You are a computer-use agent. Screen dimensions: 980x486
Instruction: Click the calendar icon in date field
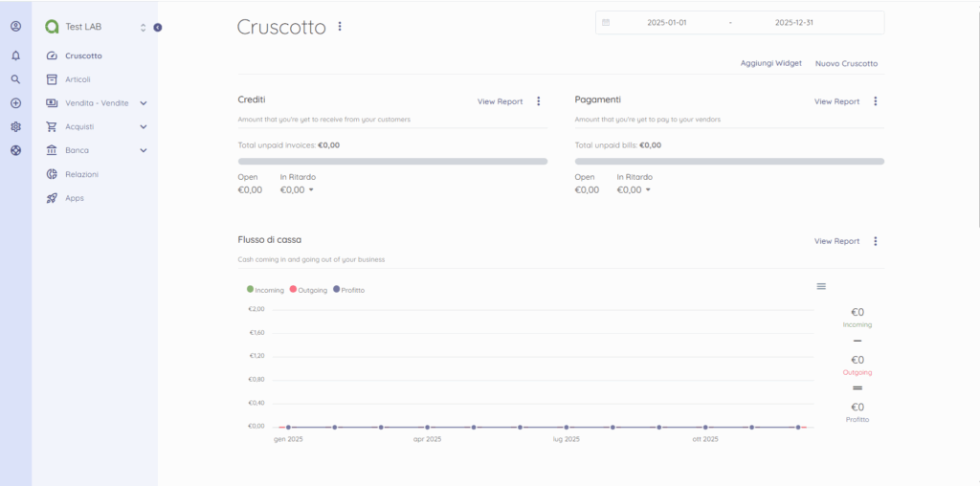(x=606, y=22)
